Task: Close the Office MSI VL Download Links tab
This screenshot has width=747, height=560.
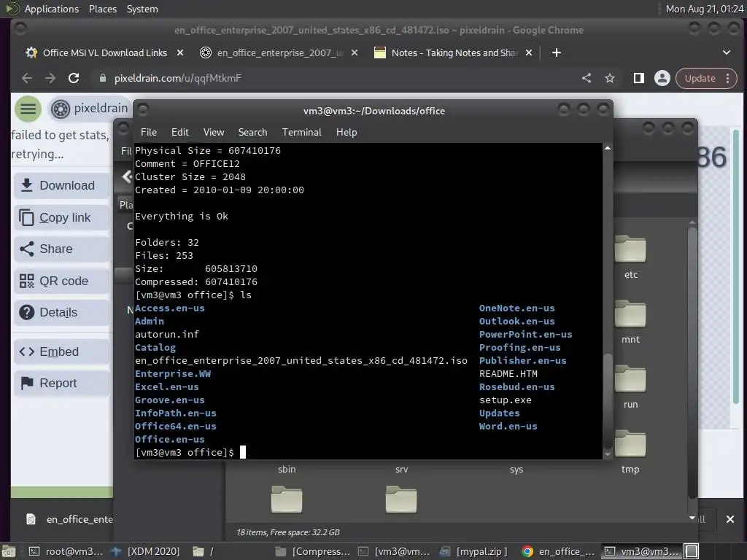Action: click(180, 52)
